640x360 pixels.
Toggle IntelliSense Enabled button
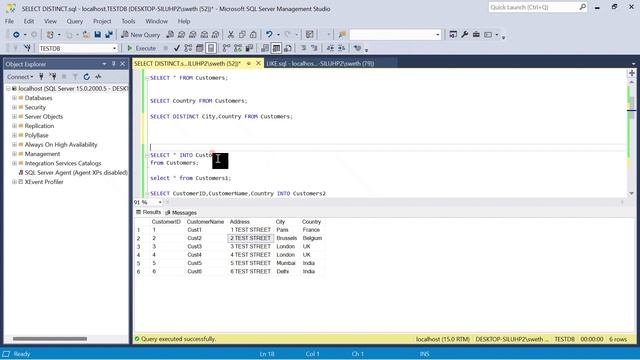tap(211, 48)
